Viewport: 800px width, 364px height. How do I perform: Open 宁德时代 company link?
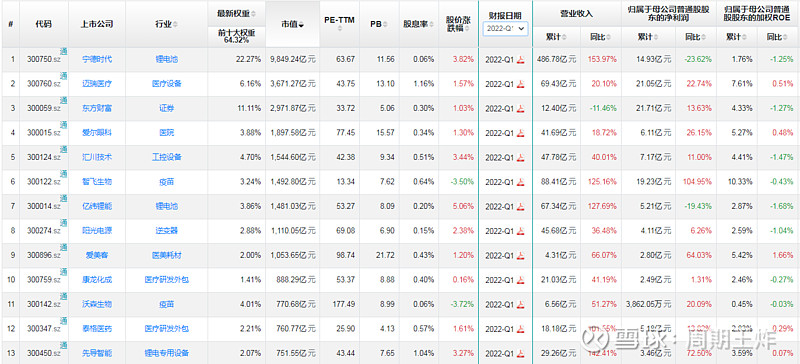(97, 60)
